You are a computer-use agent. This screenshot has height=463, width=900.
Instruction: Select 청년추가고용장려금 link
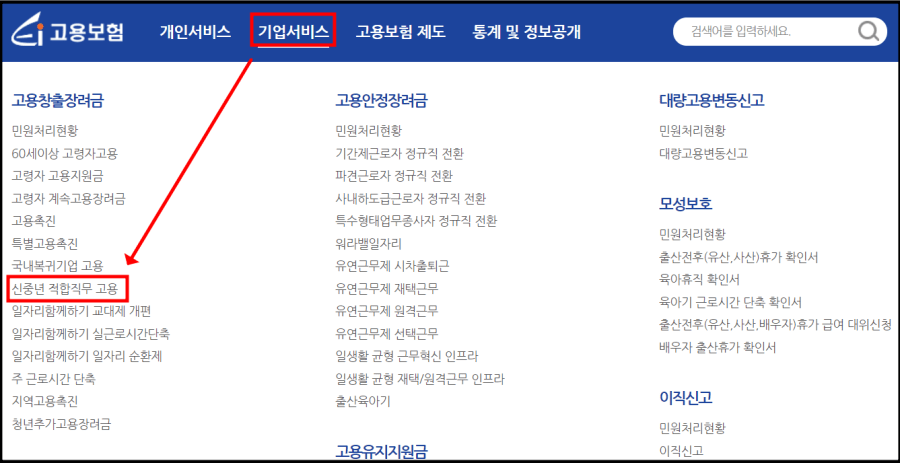pyautogui.click(x=61, y=424)
